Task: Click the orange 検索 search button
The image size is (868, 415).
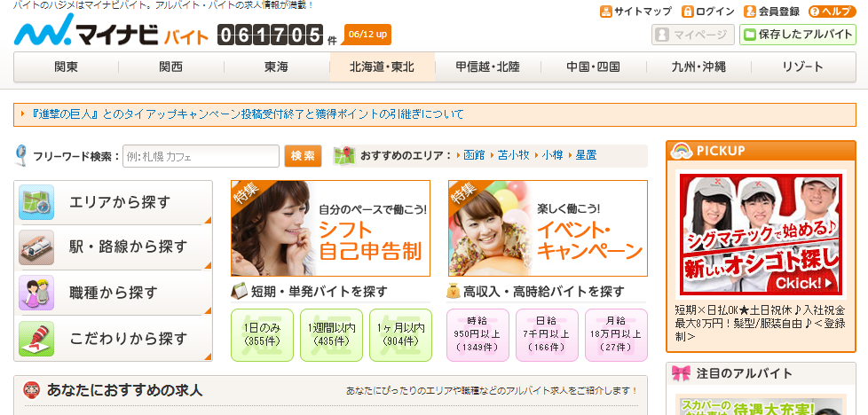Action: pos(303,156)
